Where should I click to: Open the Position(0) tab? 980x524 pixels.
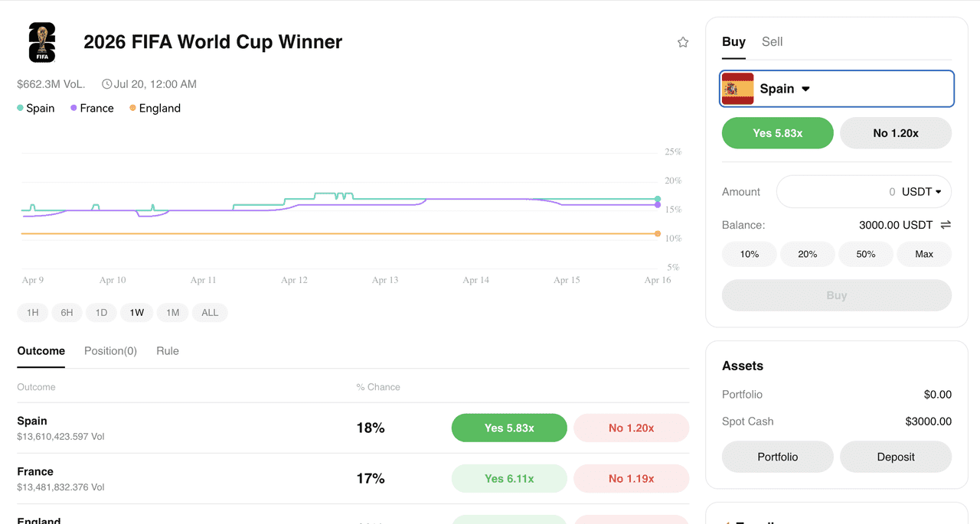point(110,351)
